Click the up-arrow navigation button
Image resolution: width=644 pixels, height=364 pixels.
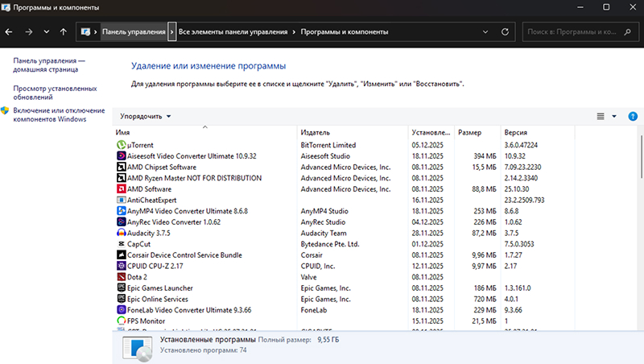[x=64, y=32]
